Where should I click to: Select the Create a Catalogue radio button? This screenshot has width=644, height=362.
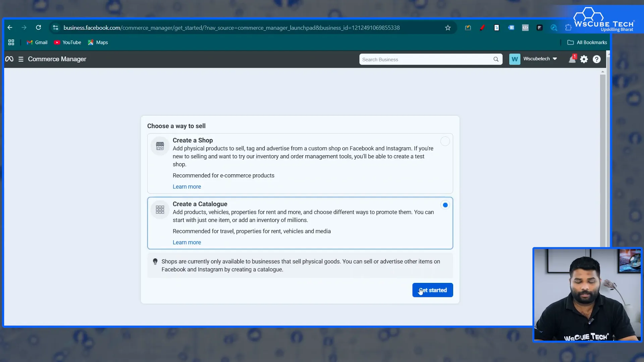[x=445, y=205]
